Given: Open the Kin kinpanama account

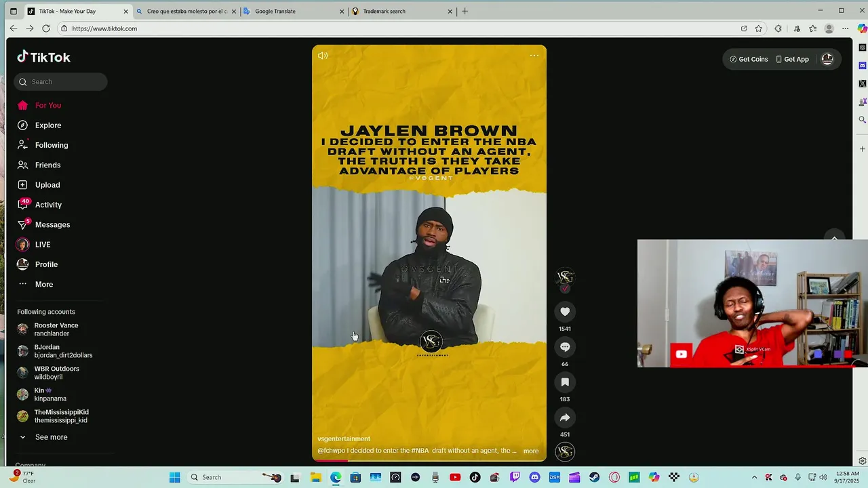Looking at the screenshot, I should click(x=50, y=394).
